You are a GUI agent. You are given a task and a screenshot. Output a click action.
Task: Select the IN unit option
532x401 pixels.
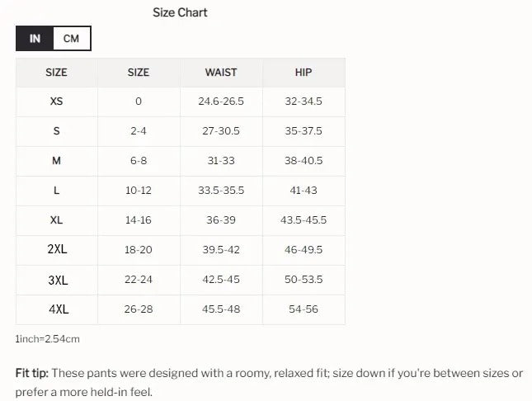click(x=35, y=39)
